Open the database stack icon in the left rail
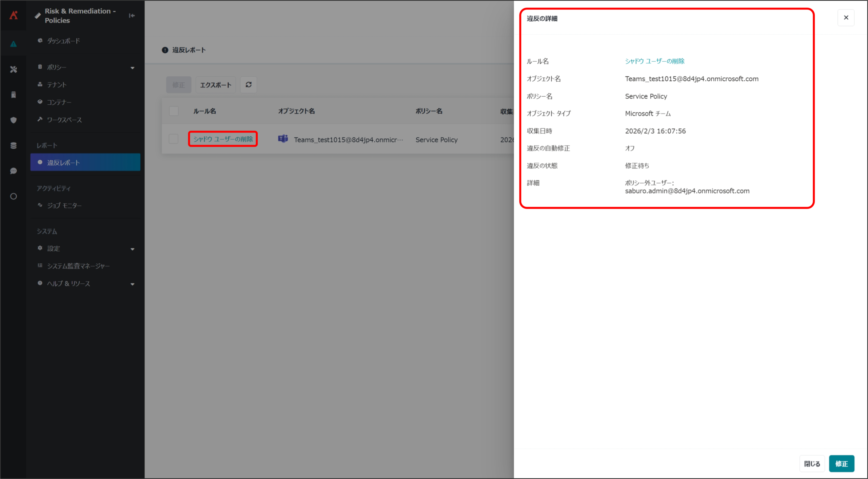 [14, 145]
